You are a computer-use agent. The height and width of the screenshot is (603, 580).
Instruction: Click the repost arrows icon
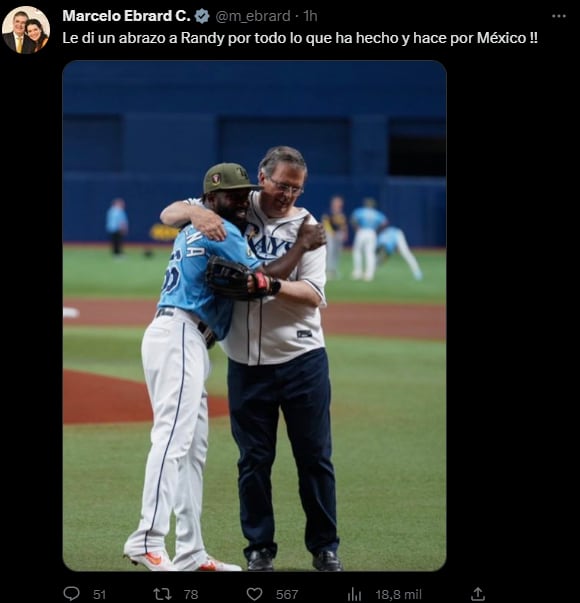coord(162,594)
